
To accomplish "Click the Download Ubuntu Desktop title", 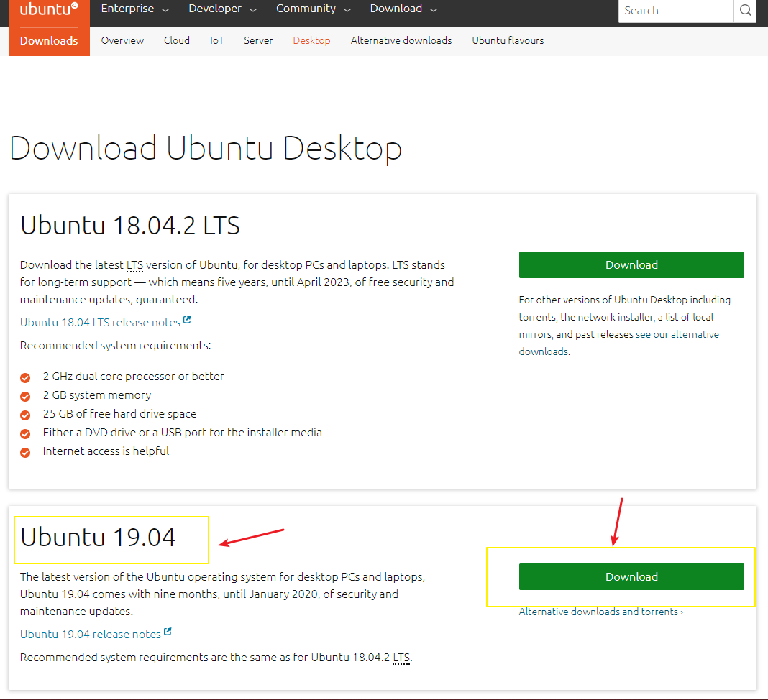I will (206, 148).
